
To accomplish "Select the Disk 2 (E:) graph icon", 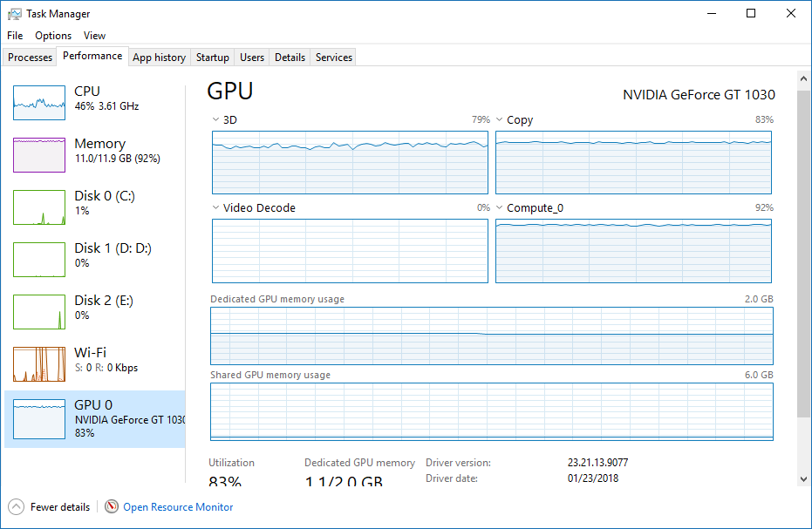I will [x=39, y=312].
